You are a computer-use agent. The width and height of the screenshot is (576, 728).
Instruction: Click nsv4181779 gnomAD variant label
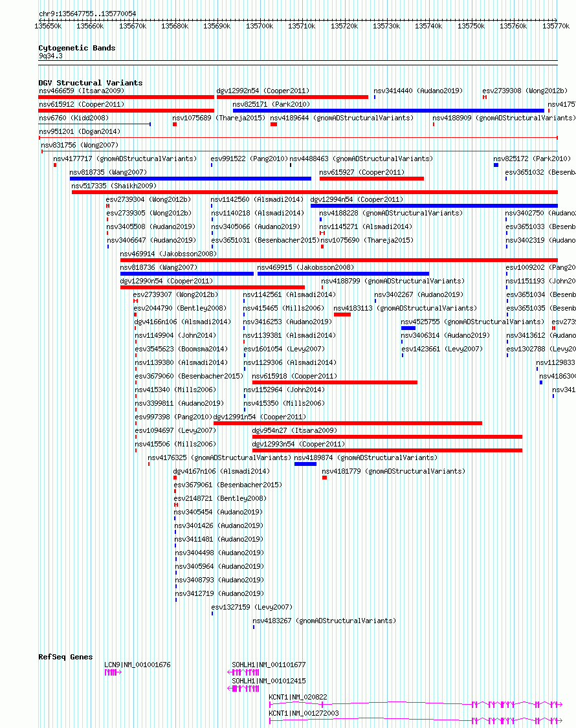pos(393,471)
